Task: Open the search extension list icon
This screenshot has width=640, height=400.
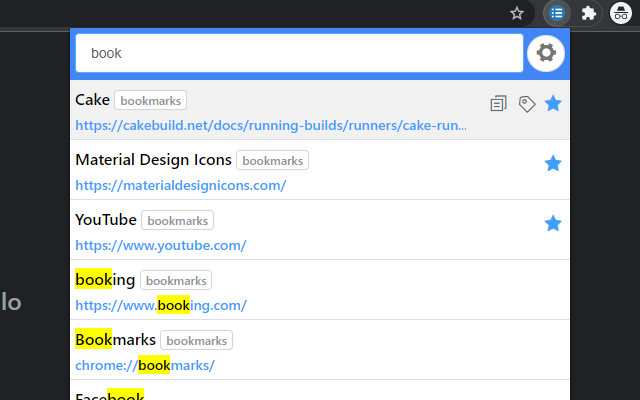Action: (557, 13)
